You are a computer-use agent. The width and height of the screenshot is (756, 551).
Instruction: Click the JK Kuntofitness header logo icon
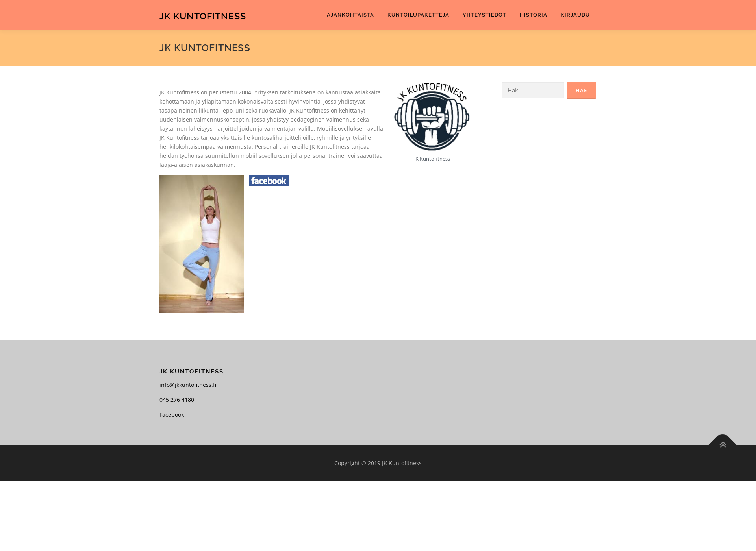pyautogui.click(x=202, y=16)
